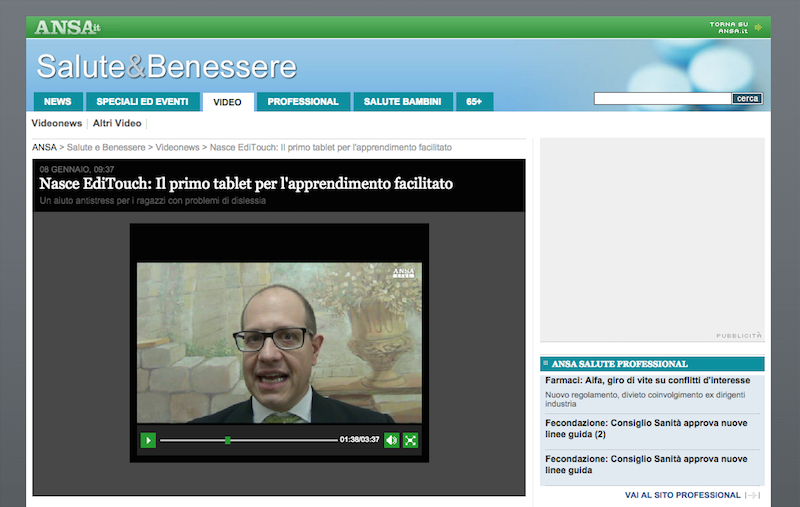
Task: Enter fullscreen mode on video player
Action: pos(410,440)
